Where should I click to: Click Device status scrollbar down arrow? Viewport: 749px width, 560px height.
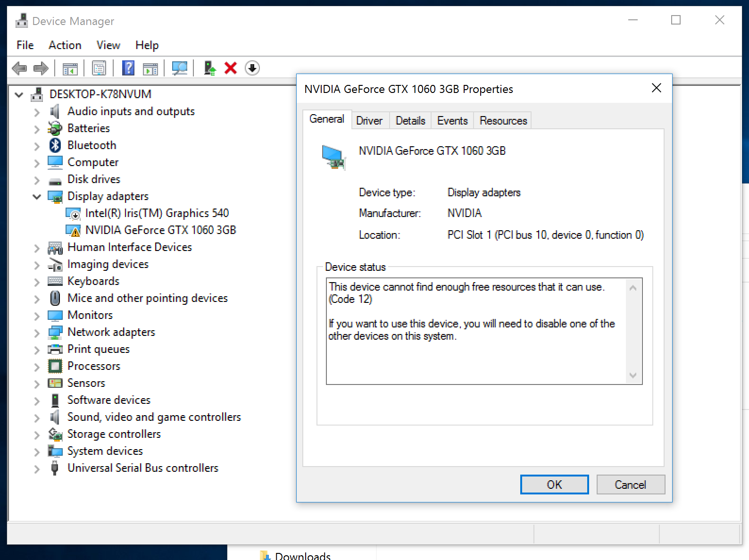[633, 376]
